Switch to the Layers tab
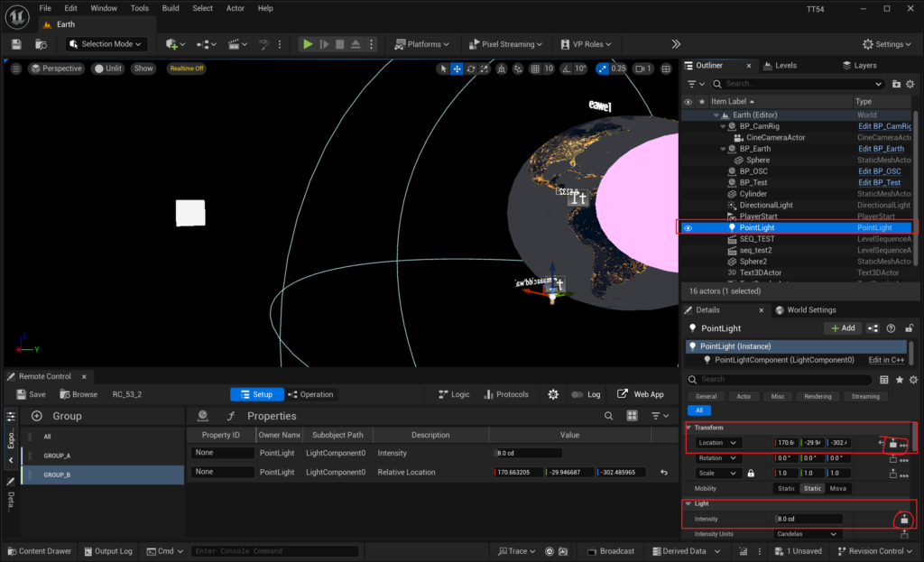 coord(860,65)
